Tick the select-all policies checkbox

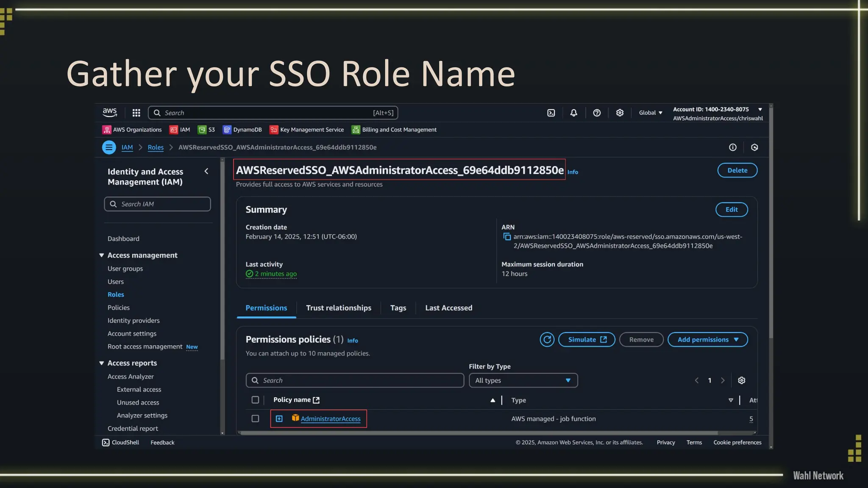(x=255, y=400)
